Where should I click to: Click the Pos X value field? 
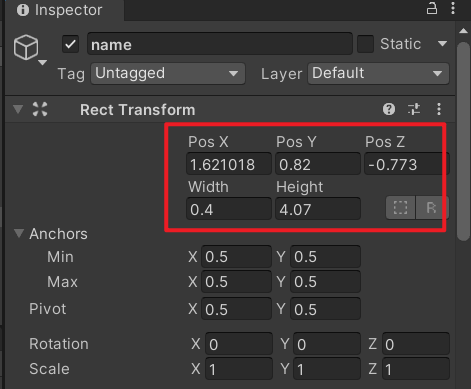tap(229, 164)
